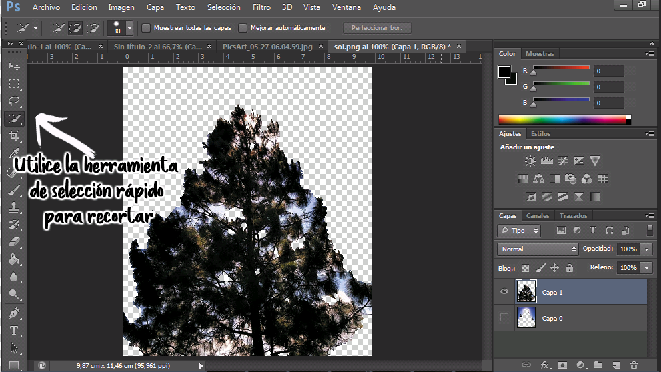Create a new layer
The width and height of the screenshot is (661, 372).
[616, 365]
